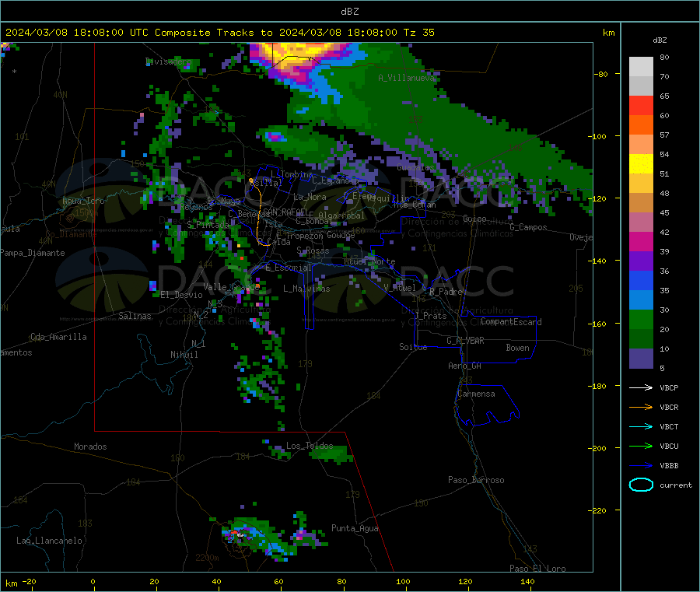Click the 'CompantEscard' map label
The image size is (700, 592).
tap(511, 322)
